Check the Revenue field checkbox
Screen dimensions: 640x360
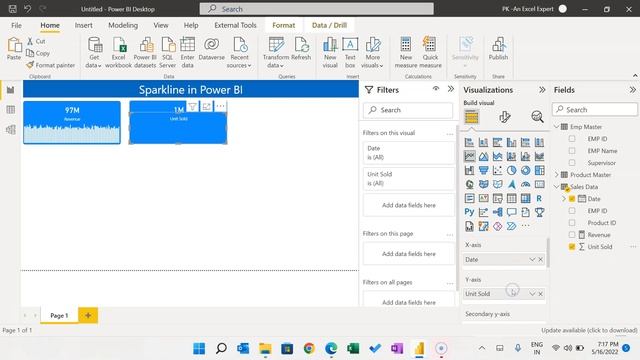(x=572, y=235)
